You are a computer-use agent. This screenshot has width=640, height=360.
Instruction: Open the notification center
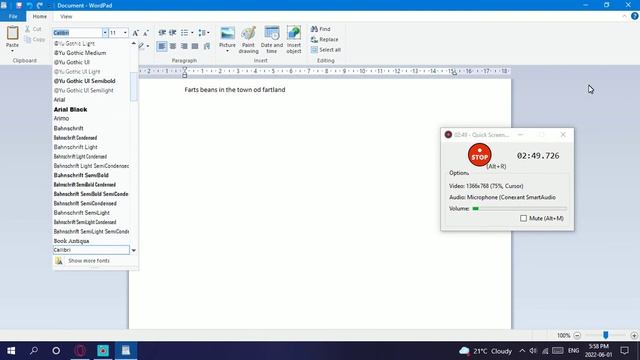[x=624, y=351]
